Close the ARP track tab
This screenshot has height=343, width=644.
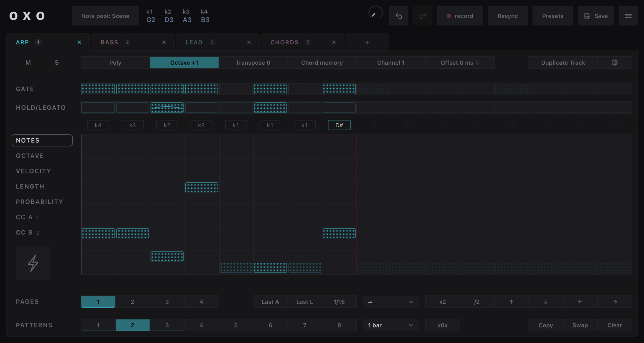(x=79, y=42)
